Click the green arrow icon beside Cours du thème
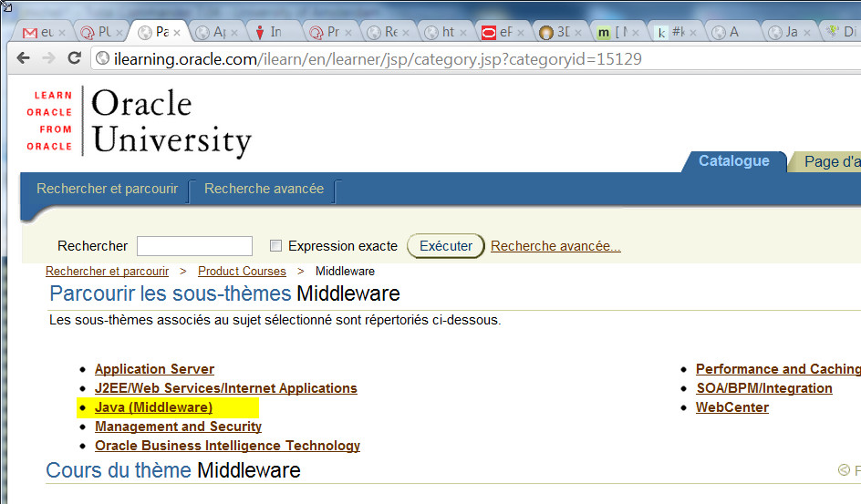Image resolution: width=861 pixels, height=504 pixels. pyautogui.click(x=844, y=470)
